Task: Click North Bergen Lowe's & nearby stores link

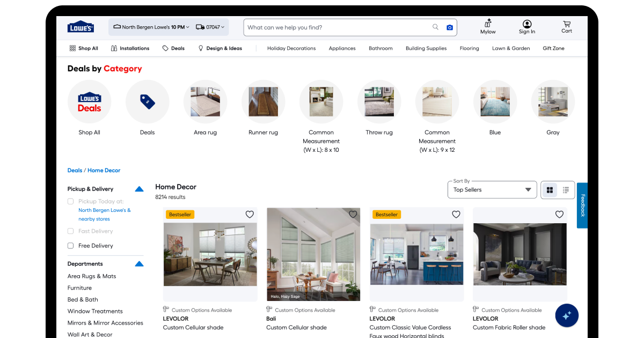Action: click(x=105, y=215)
